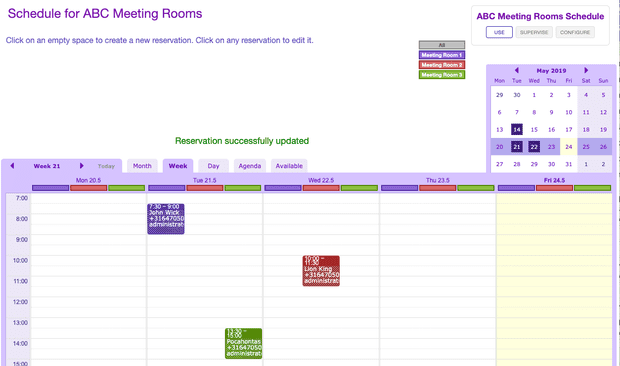Open John Wick 7:30–9:00 reservation
Screen dimensions: 620x366
(166, 219)
